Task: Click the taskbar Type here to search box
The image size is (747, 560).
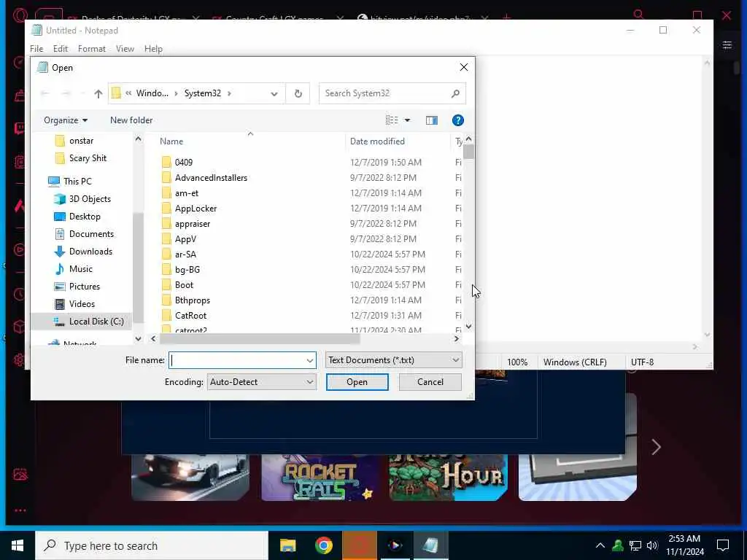Action: [152, 545]
